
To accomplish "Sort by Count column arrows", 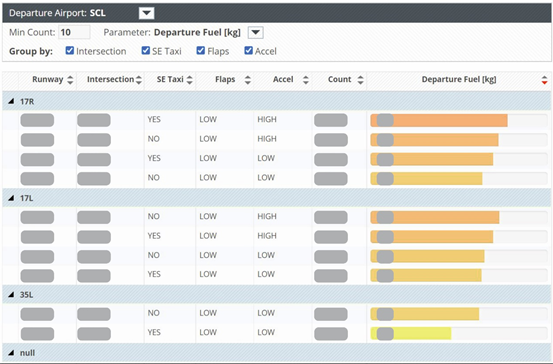I will click(360, 80).
